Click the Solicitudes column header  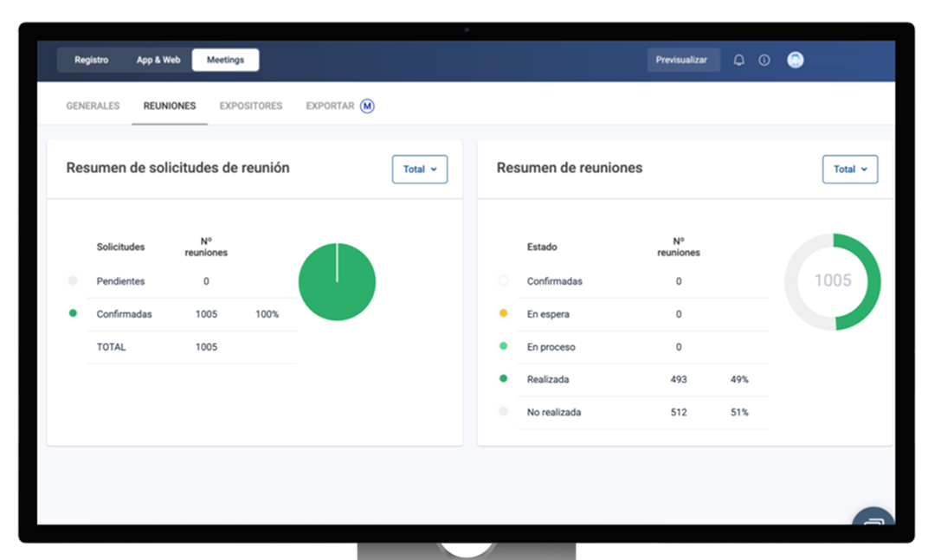click(120, 247)
